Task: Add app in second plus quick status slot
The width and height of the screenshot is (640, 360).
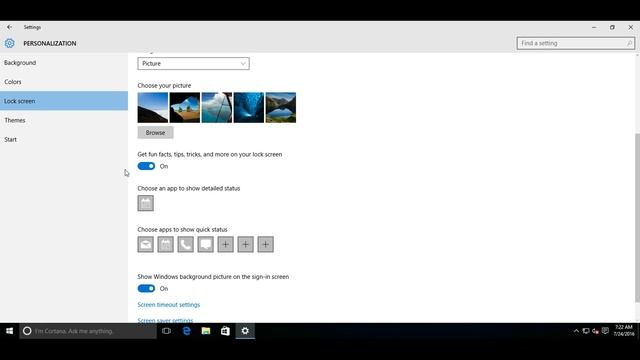Action: (x=246, y=244)
